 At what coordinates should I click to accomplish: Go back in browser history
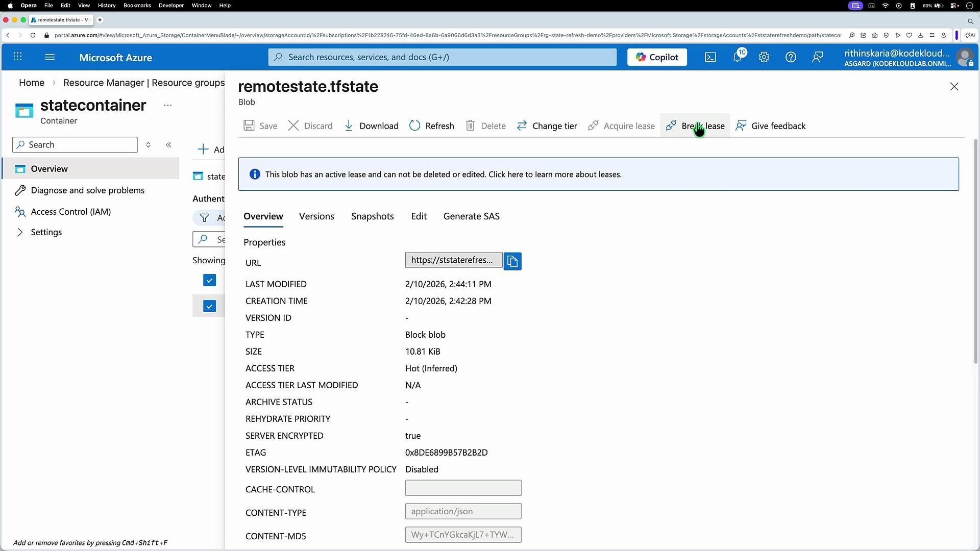pyautogui.click(x=8, y=35)
